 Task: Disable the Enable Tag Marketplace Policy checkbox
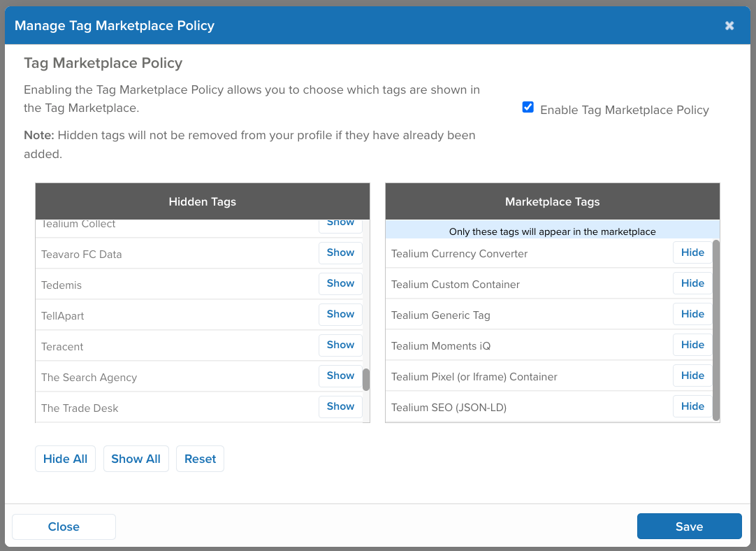pos(528,106)
